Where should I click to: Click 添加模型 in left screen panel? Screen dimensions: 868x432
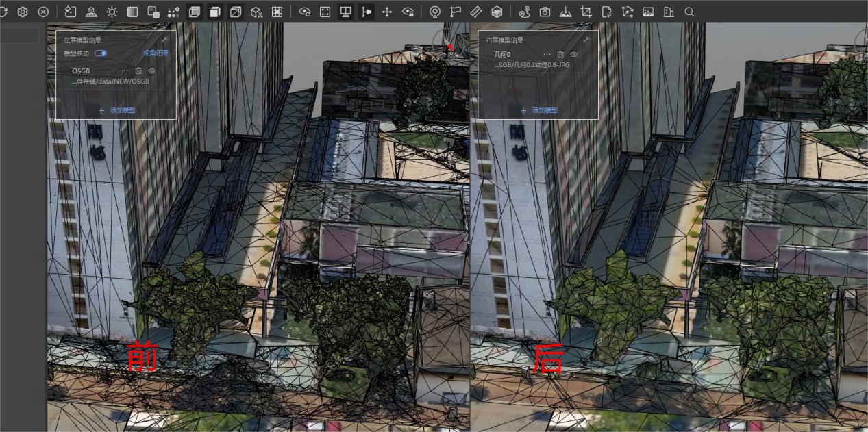pos(116,110)
